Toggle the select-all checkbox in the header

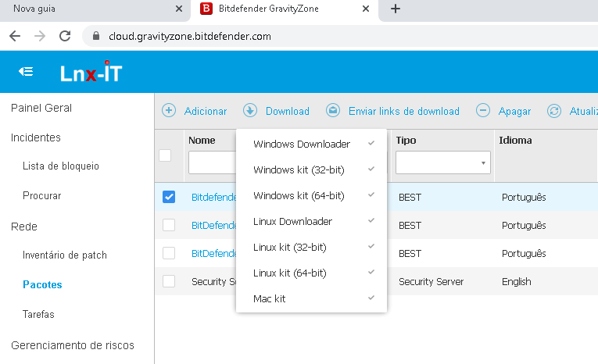pyautogui.click(x=165, y=155)
